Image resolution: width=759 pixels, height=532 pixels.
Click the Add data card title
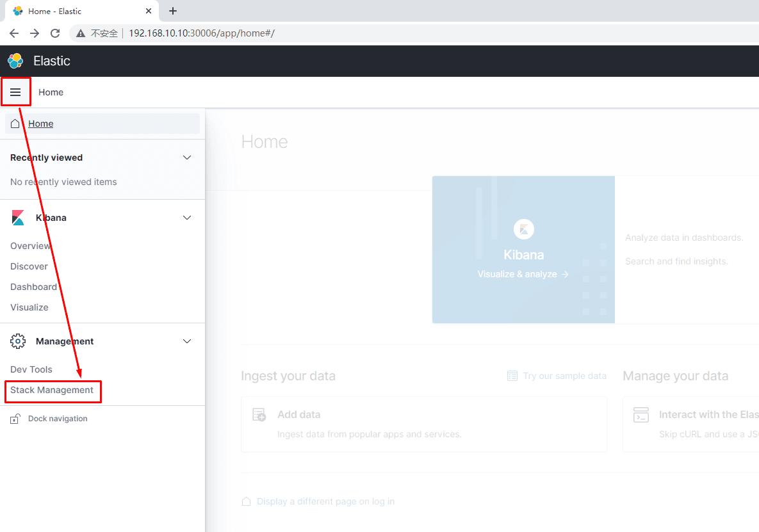coord(298,414)
